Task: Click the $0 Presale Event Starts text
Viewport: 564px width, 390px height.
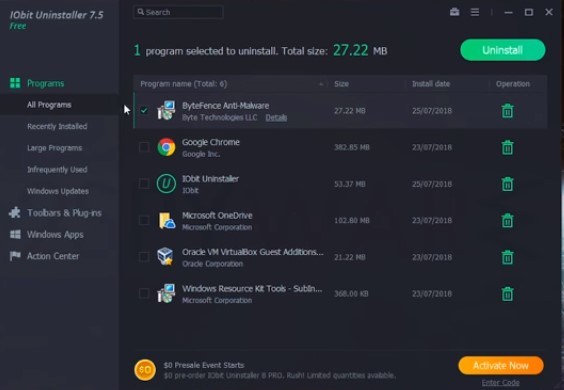Action: point(204,365)
